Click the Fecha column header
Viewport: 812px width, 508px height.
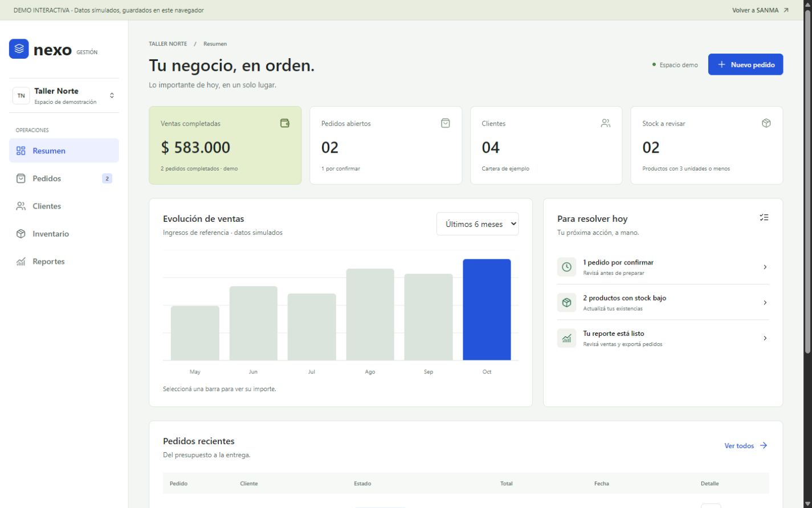pos(602,483)
